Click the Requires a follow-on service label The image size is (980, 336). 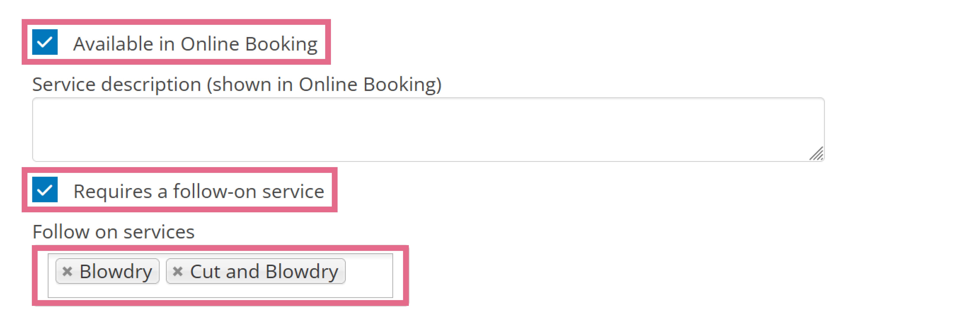click(199, 191)
